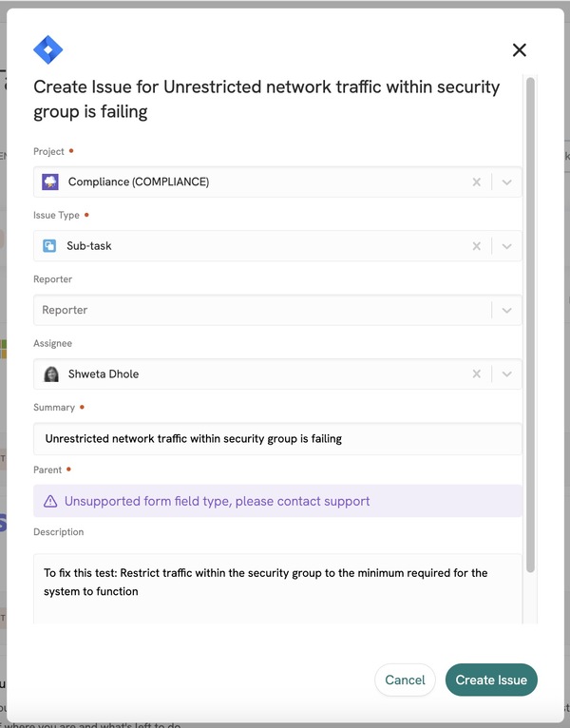Clear the Sub-task issue type
Screen dimensions: 570x728
coord(476,246)
